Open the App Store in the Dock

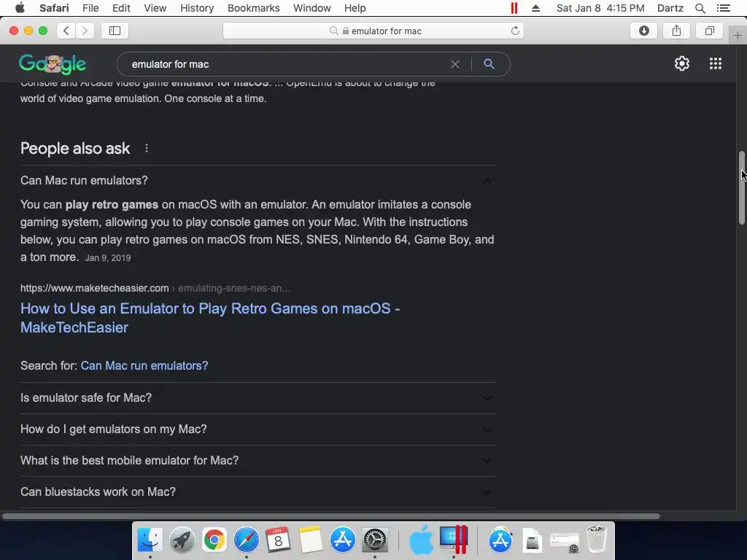tap(343, 540)
